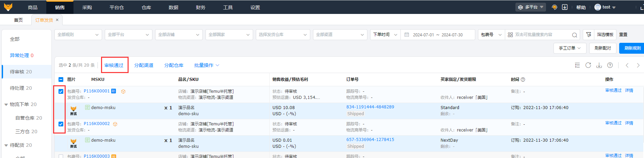Click the export download icon above the table
This screenshot has height=158, width=644.
[x=599, y=65]
